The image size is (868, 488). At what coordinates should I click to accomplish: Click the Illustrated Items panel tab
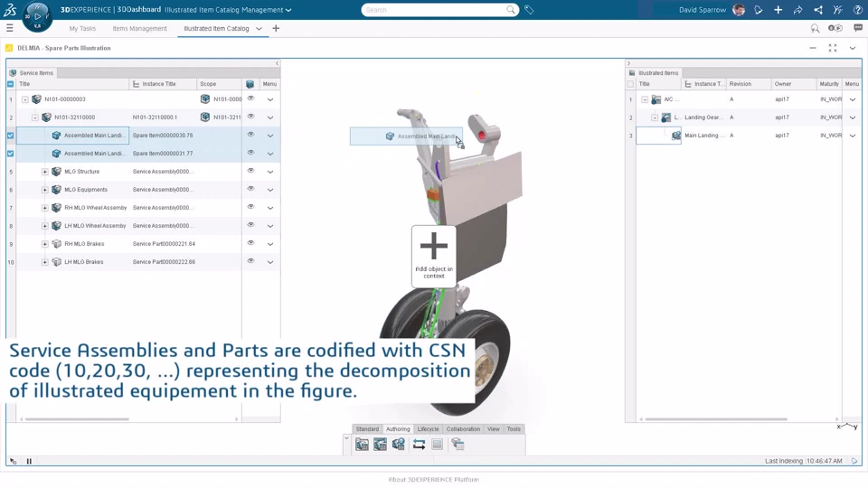click(654, 72)
